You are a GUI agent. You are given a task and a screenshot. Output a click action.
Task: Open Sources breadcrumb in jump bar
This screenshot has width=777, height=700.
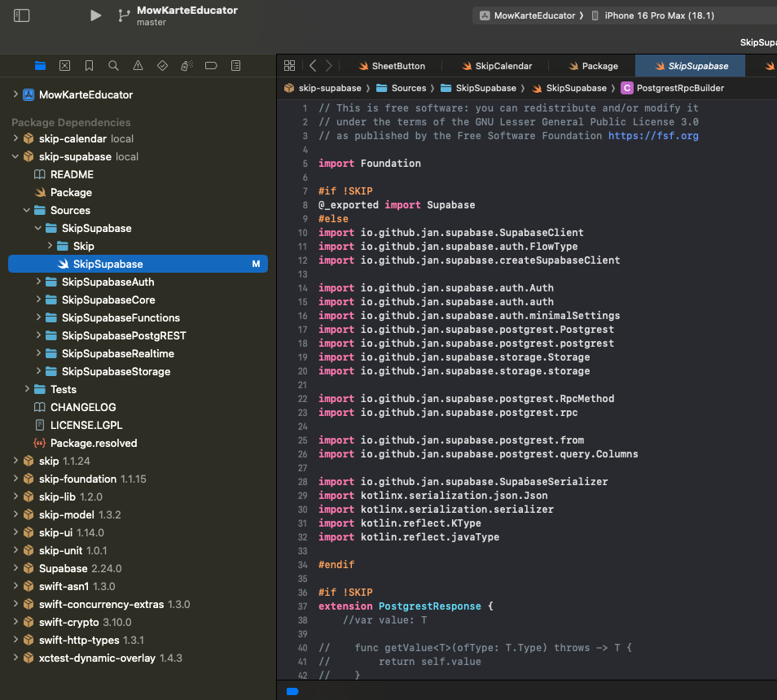pyautogui.click(x=401, y=88)
